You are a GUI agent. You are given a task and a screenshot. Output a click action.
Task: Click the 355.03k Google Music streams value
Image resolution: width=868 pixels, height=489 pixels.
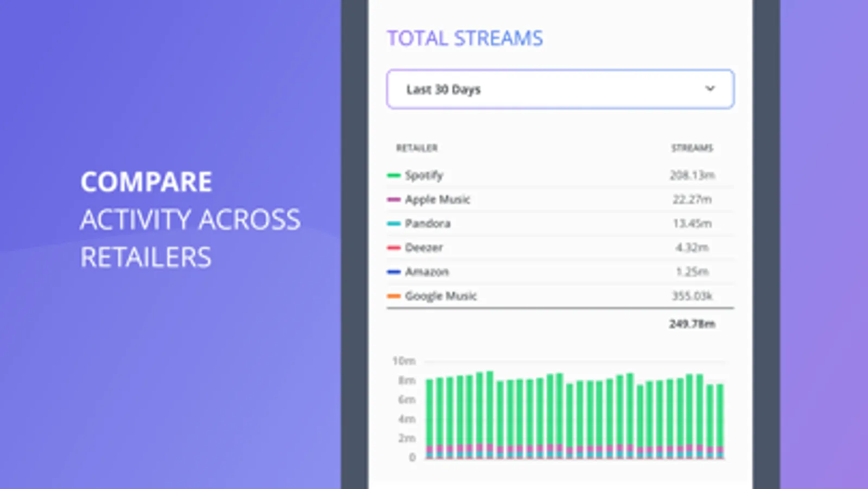point(692,296)
